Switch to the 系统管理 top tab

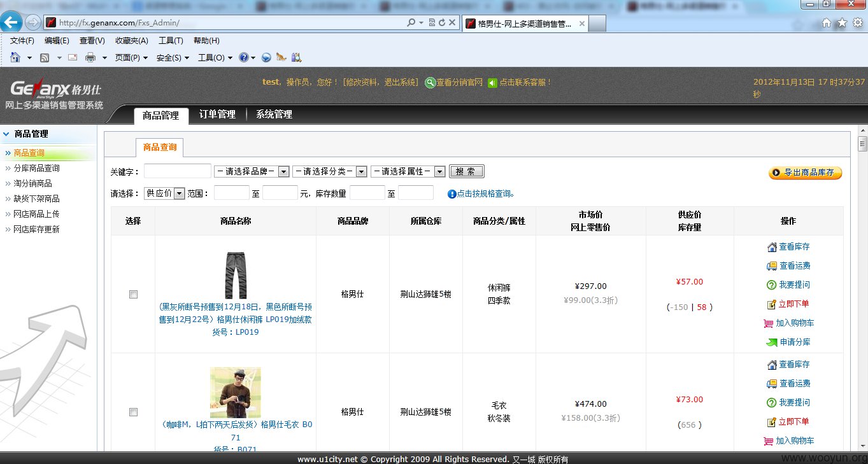(x=274, y=115)
